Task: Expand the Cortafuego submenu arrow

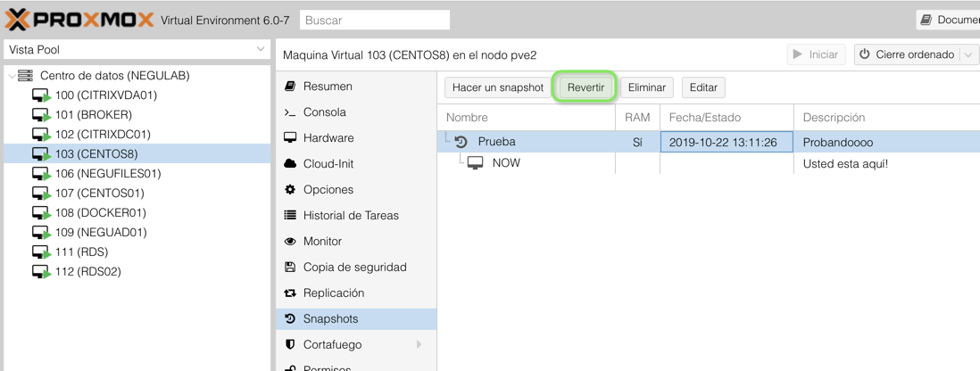Action: click(x=419, y=345)
